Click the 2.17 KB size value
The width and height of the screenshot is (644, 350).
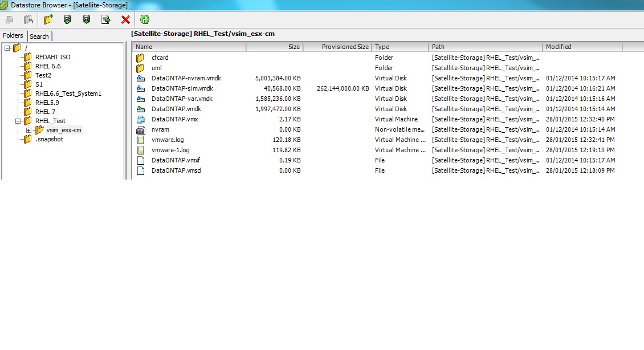290,119
